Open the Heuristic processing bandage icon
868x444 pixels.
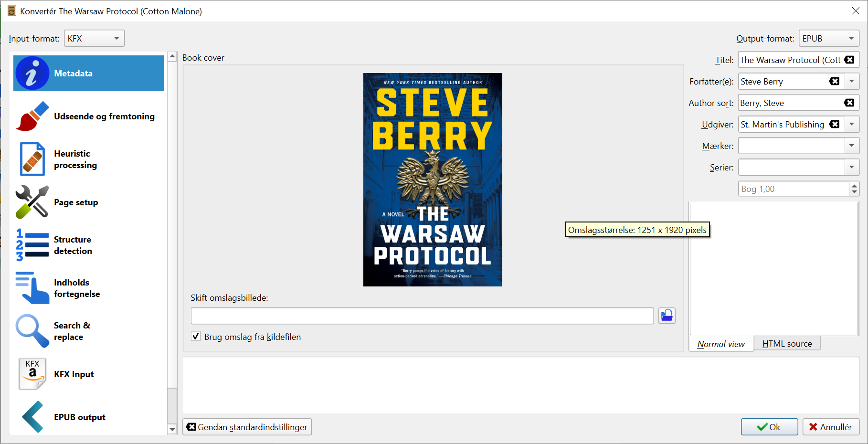(x=32, y=159)
